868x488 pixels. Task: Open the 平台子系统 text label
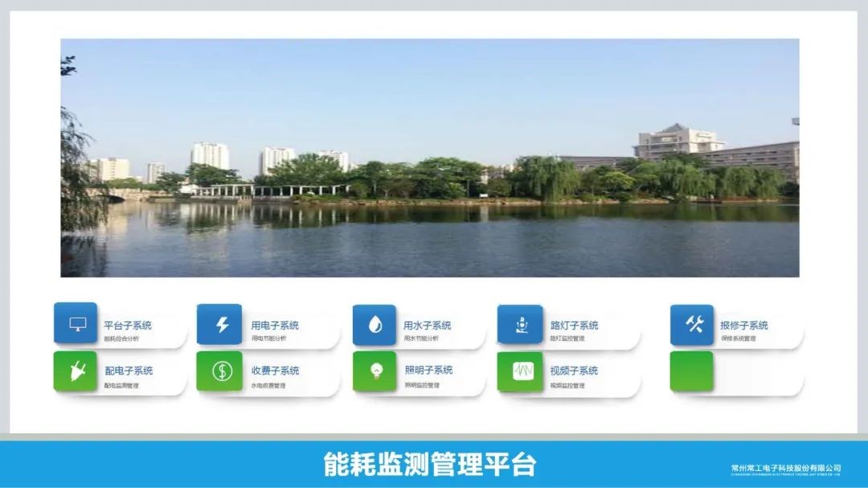[127, 326]
